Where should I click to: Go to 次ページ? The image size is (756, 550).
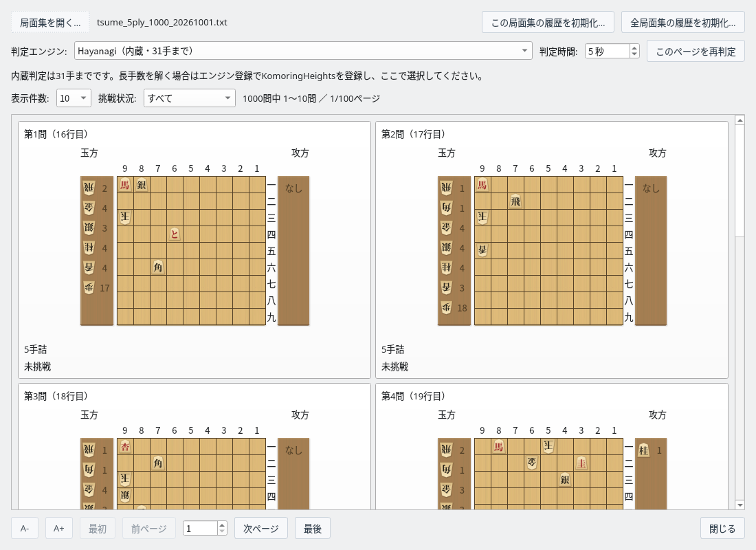pos(261,528)
